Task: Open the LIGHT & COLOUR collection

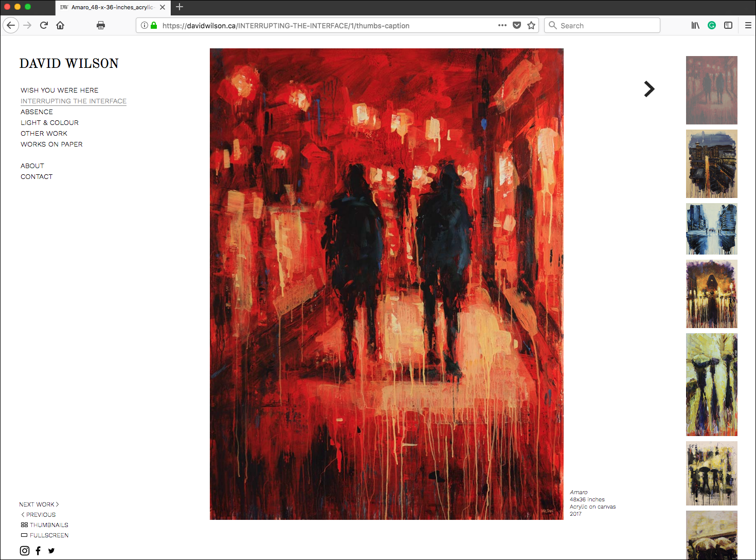Action: coord(49,122)
